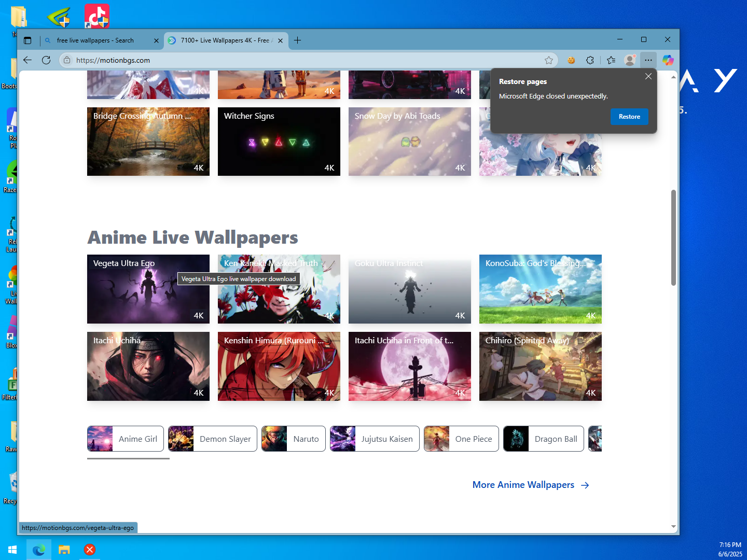The height and width of the screenshot is (560, 747).
Task: Browse the Jujutsu Kaisen category
Action: (375, 439)
